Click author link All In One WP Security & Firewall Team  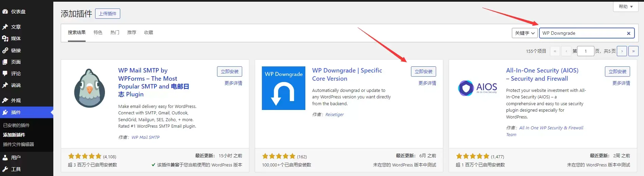[x=544, y=131]
